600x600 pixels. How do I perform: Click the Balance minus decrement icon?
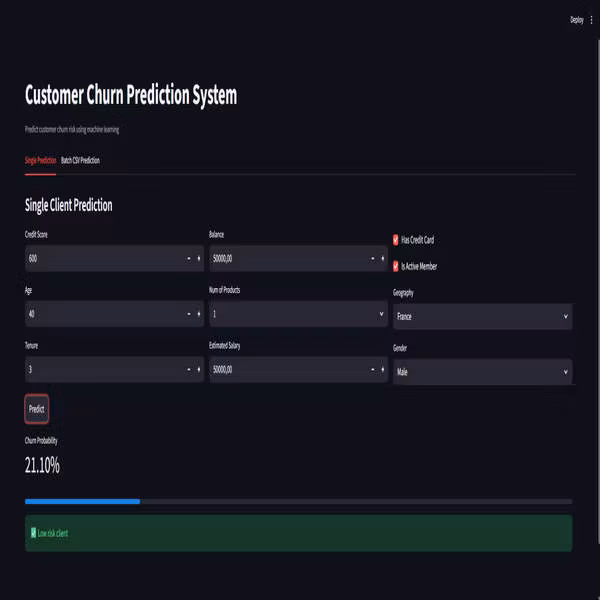(372, 259)
